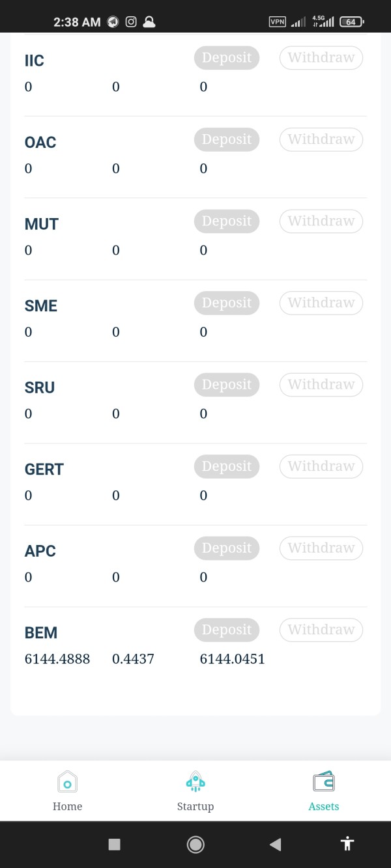
Task: Open the Home house icon
Action: pos(67,781)
